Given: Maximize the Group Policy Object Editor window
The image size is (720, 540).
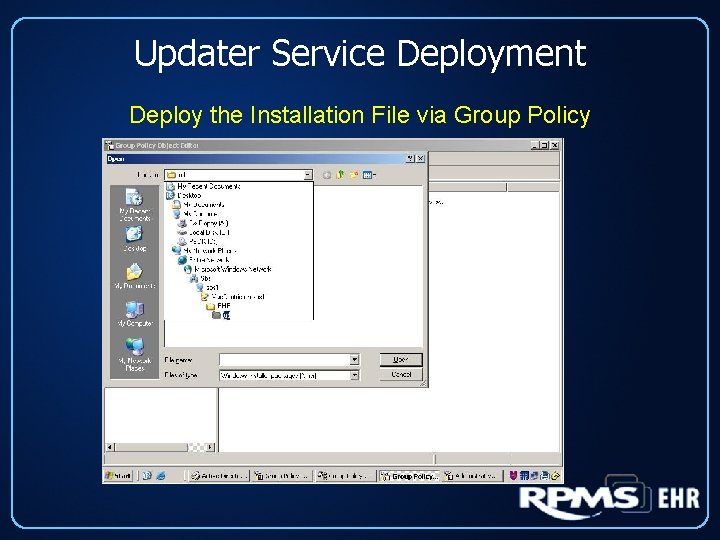Looking at the screenshot, I should [544, 145].
